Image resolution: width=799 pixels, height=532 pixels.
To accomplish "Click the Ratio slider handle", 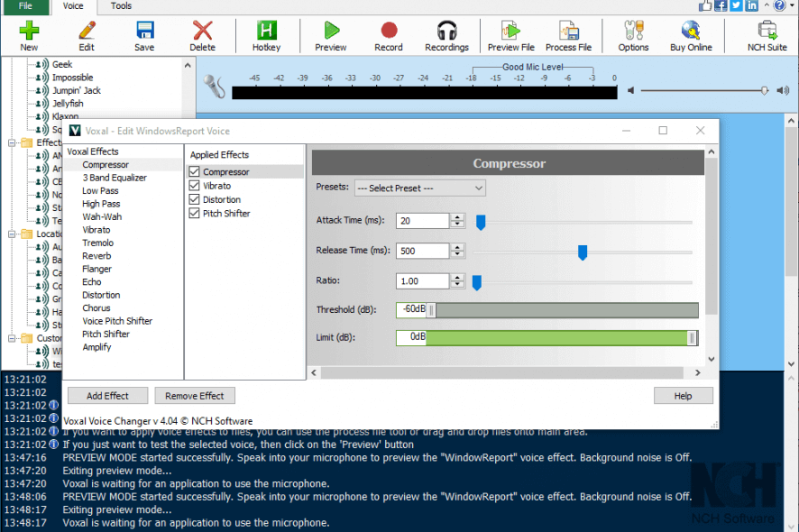I will [477, 282].
